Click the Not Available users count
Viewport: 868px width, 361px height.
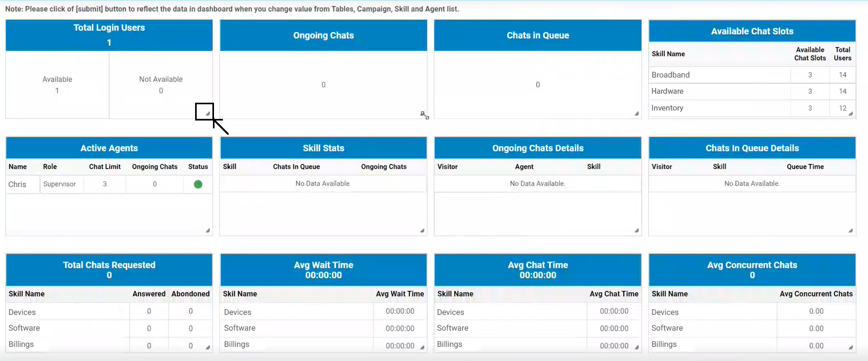161,91
